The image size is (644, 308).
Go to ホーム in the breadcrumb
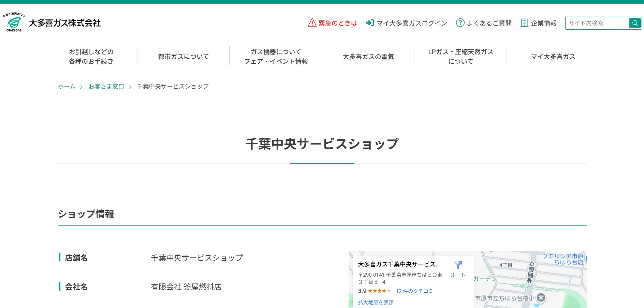pos(67,87)
